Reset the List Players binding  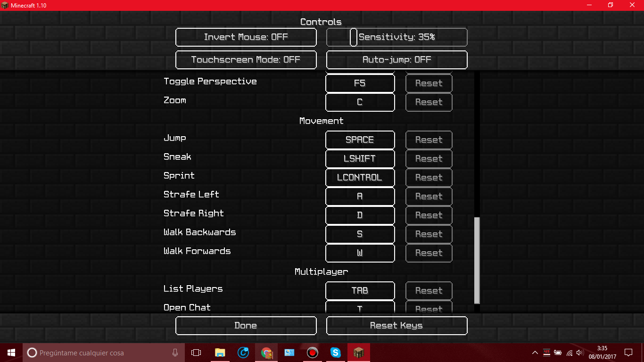tap(429, 291)
